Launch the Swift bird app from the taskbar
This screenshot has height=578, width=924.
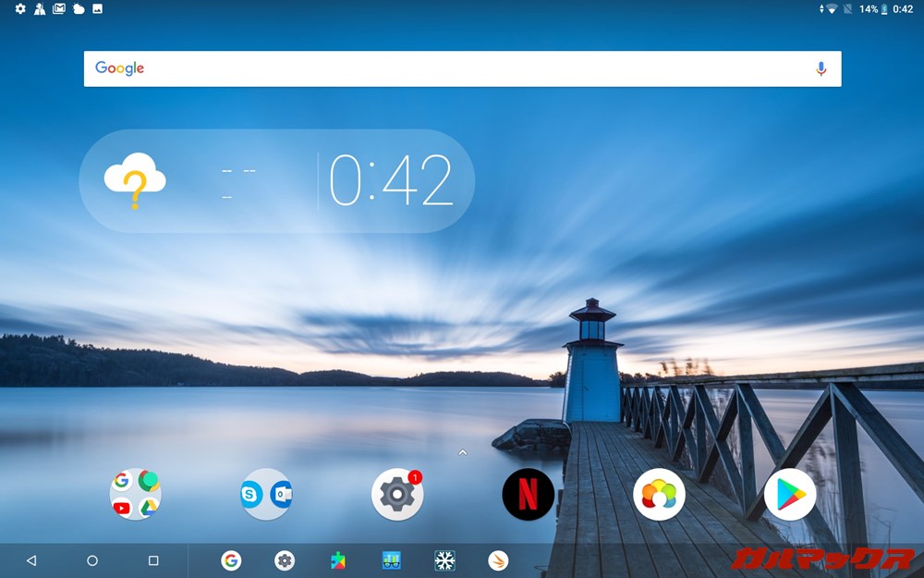496,560
